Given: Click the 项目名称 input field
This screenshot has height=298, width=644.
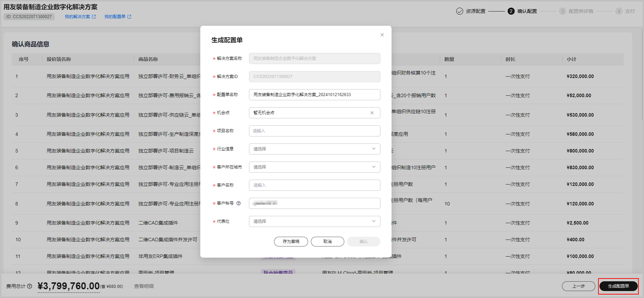Looking at the screenshot, I should 314,131.
